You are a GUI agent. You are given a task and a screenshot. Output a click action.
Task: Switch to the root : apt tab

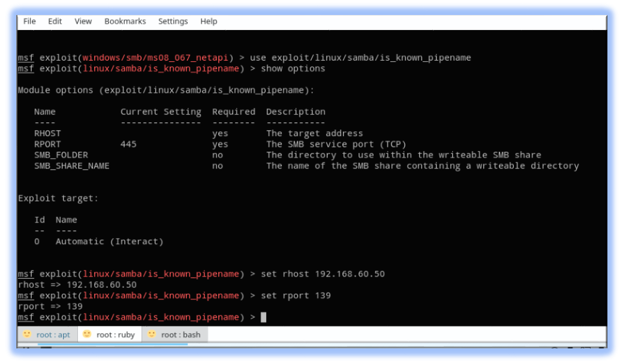(48, 335)
